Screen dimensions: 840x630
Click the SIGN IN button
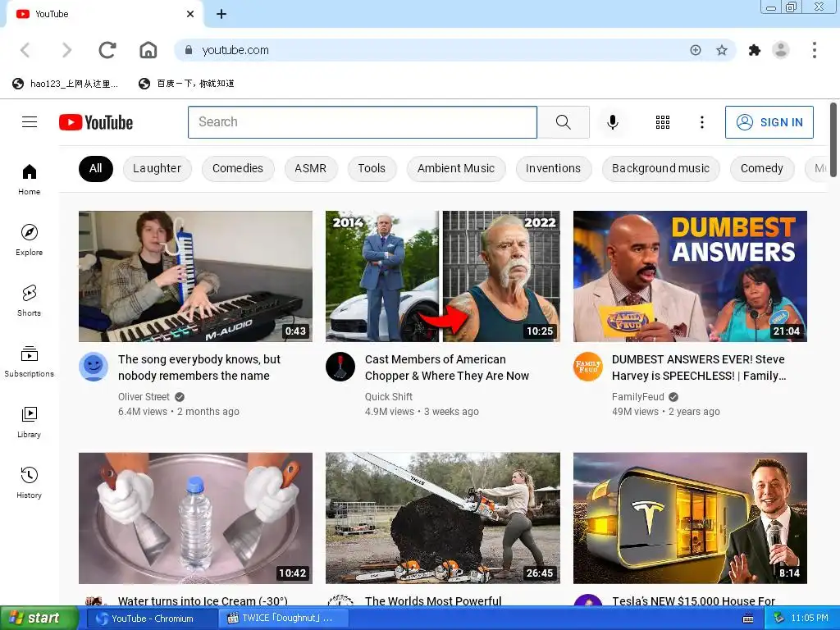pos(769,122)
